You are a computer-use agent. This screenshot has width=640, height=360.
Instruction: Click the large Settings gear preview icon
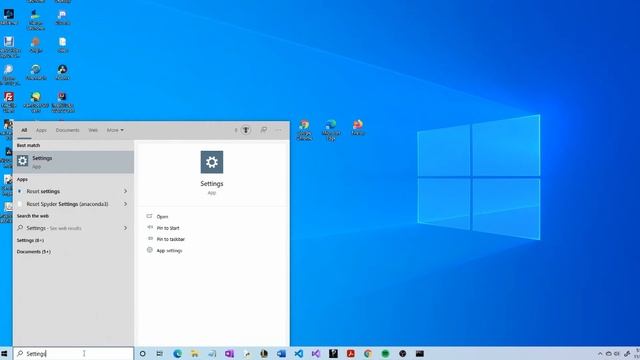212,162
